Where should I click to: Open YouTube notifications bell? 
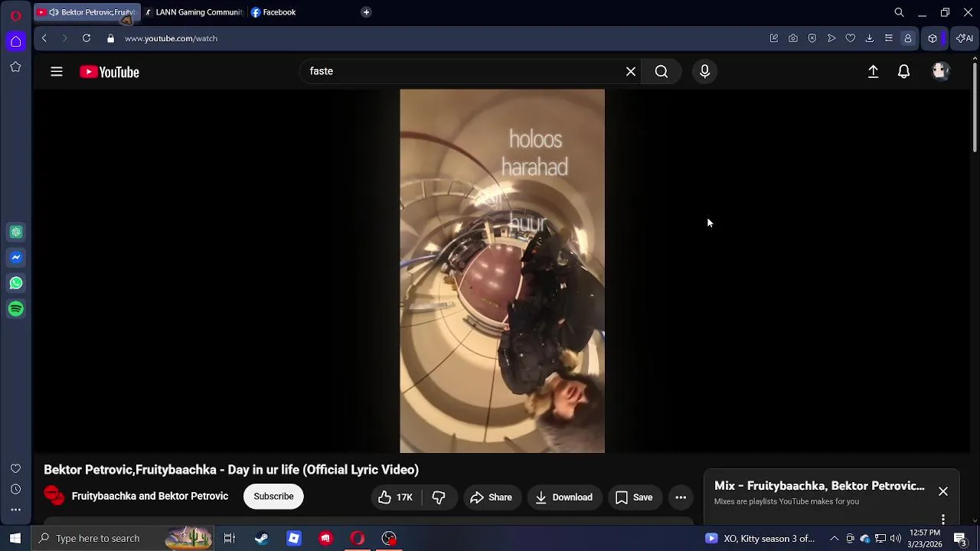[904, 72]
